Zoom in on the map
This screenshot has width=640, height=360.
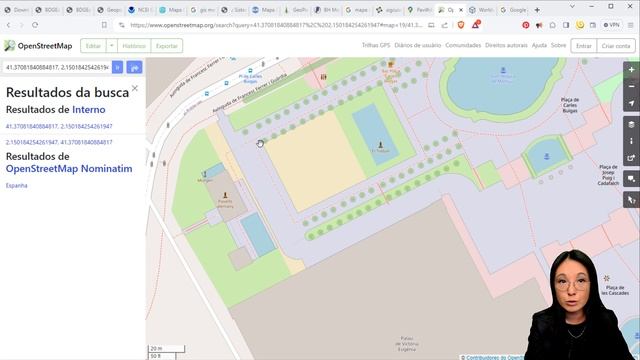click(x=631, y=70)
